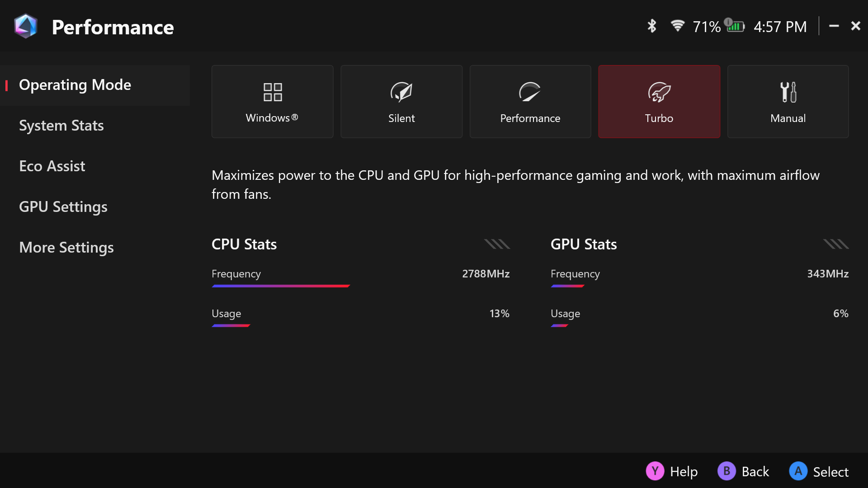Open the Eco Assist section
868x488 pixels.
coord(52,166)
